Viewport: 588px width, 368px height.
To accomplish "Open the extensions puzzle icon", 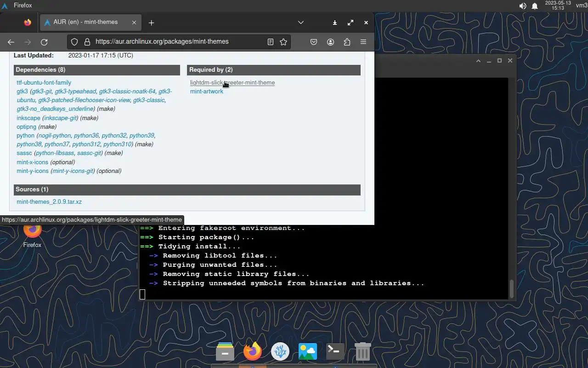I will (347, 42).
